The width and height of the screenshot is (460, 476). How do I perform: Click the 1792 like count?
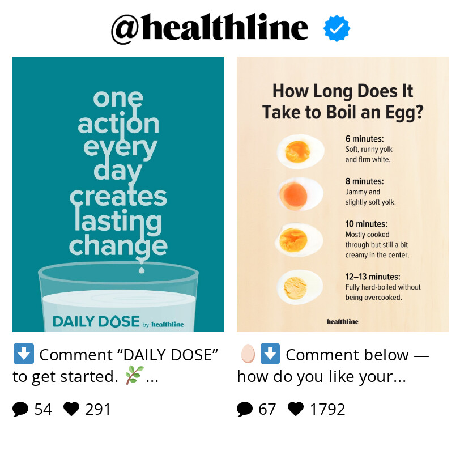pyautogui.click(x=325, y=409)
